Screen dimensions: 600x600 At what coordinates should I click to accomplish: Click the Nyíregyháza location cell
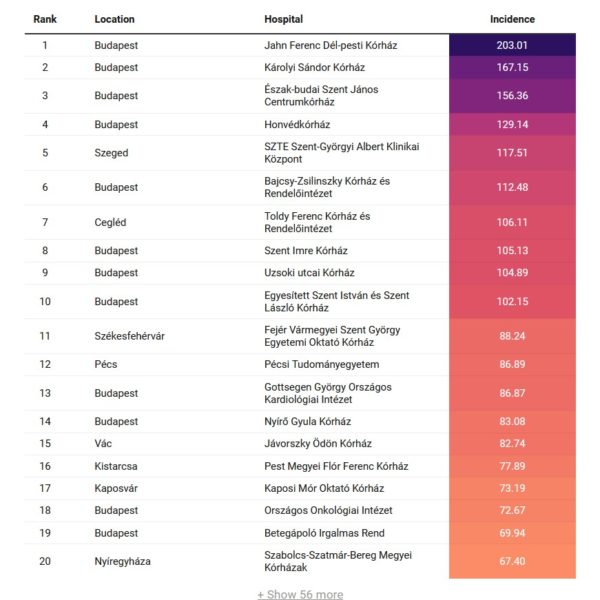click(x=122, y=561)
